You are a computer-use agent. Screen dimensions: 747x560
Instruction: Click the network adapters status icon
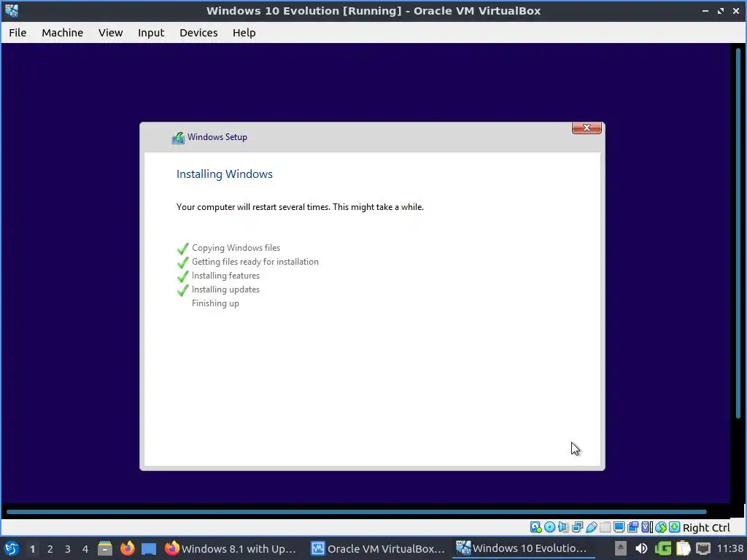pos(578,527)
